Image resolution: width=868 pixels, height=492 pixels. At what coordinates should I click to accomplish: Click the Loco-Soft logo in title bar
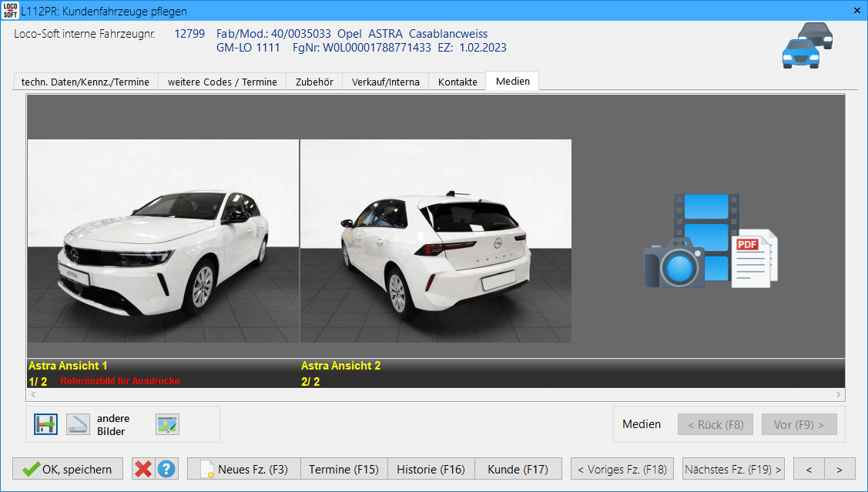(10, 11)
